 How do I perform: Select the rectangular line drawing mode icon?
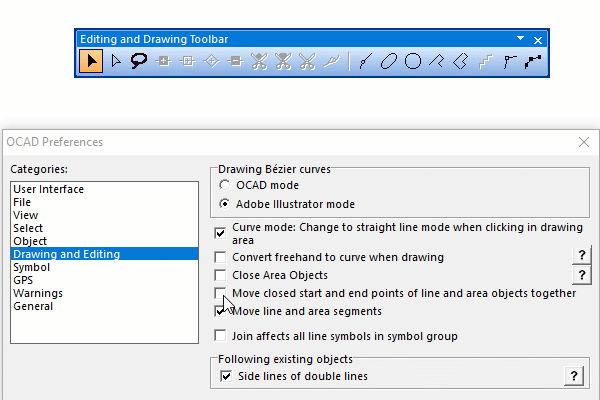tap(437, 61)
